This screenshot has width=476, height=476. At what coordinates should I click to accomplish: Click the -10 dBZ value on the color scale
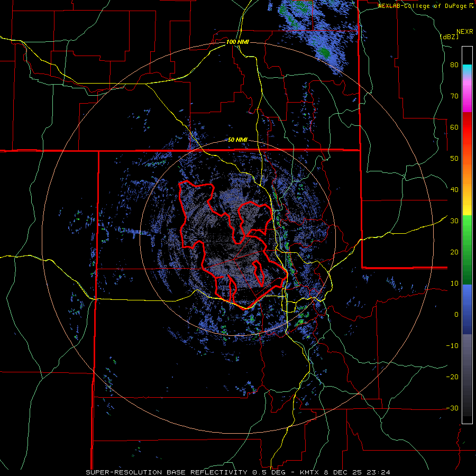452,345
